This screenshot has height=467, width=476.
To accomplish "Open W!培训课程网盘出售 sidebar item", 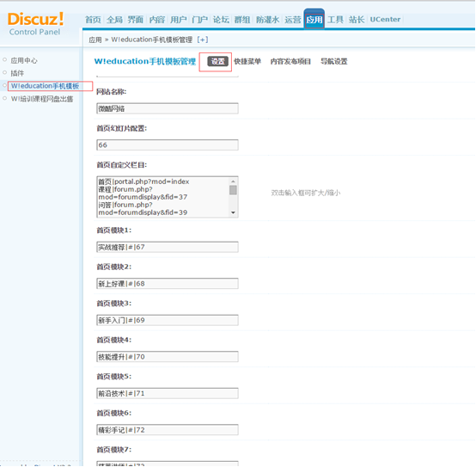I will pyautogui.click(x=42, y=99).
